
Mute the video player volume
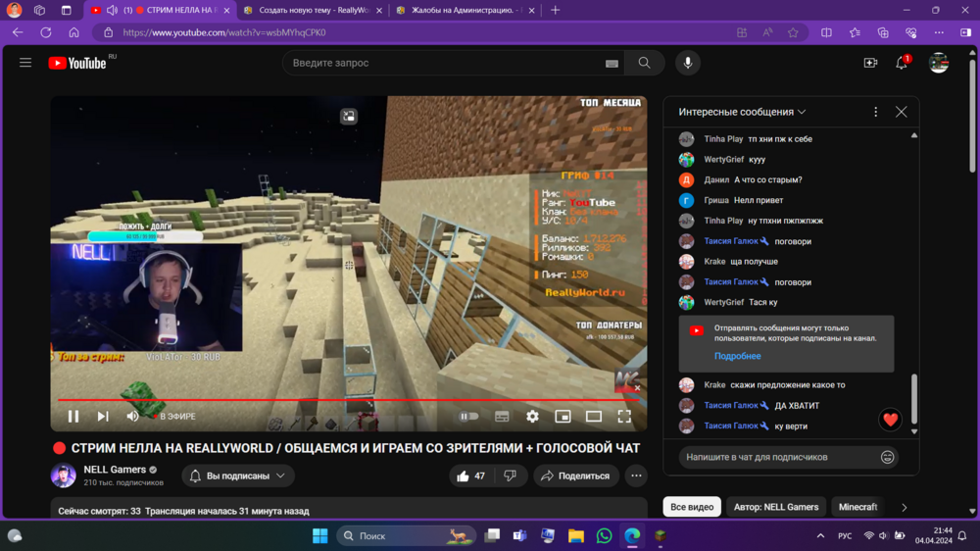132,416
